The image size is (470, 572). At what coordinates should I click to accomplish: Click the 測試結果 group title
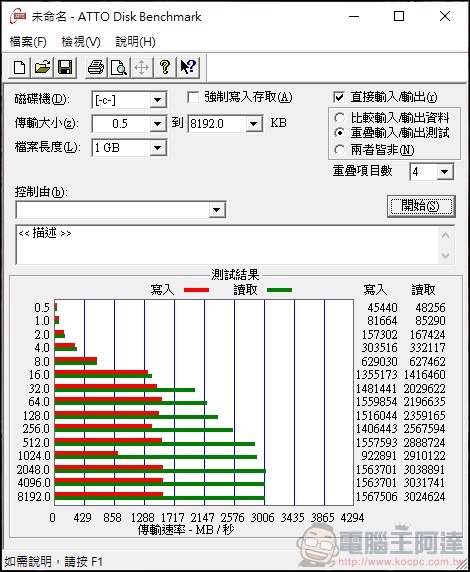pos(235,275)
